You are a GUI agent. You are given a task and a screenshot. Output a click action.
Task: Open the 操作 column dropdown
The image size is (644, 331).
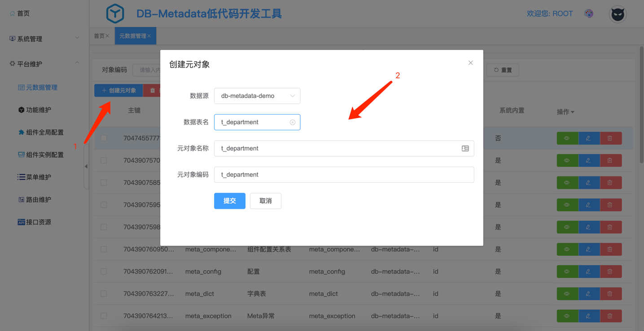[565, 112]
